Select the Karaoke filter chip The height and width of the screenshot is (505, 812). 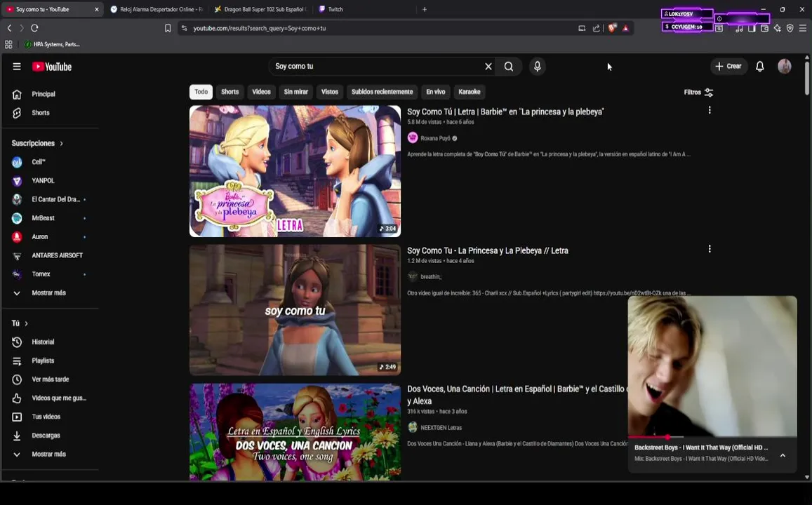coord(470,92)
